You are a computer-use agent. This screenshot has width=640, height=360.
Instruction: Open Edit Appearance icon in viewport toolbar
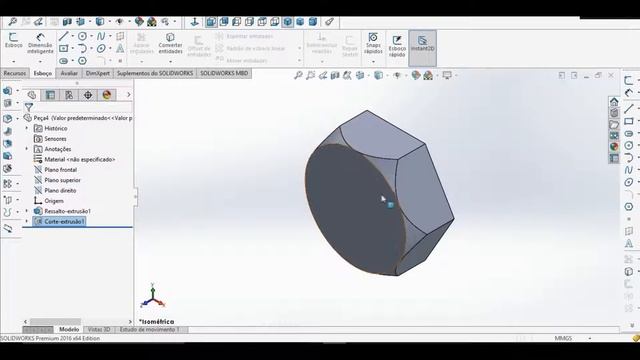(x=416, y=75)
